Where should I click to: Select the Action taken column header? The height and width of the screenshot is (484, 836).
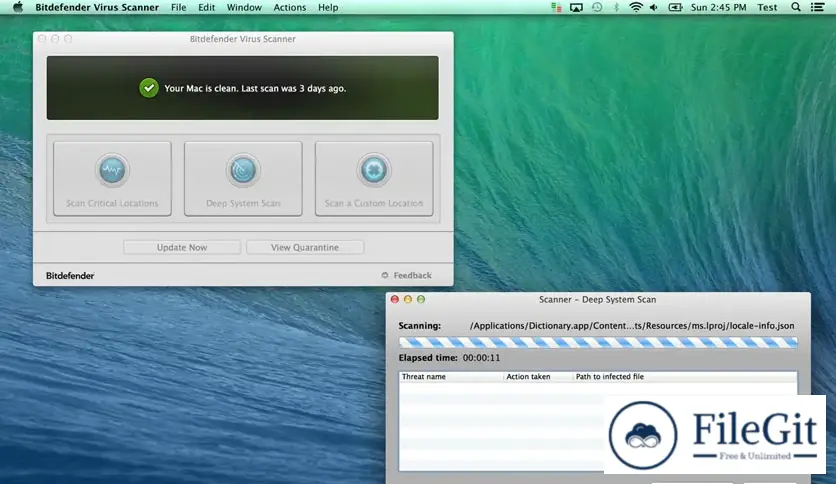(x=538, y=376)
